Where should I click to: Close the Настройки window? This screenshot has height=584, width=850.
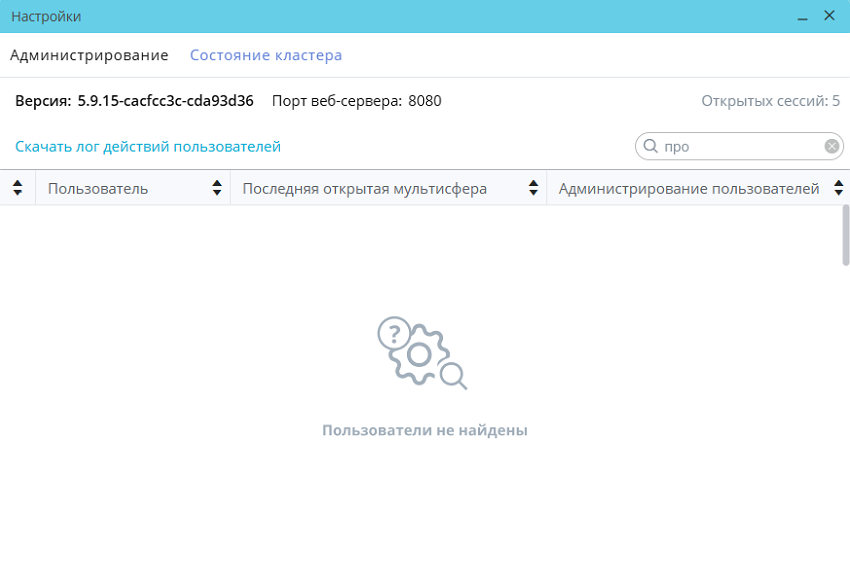point(829,16)
